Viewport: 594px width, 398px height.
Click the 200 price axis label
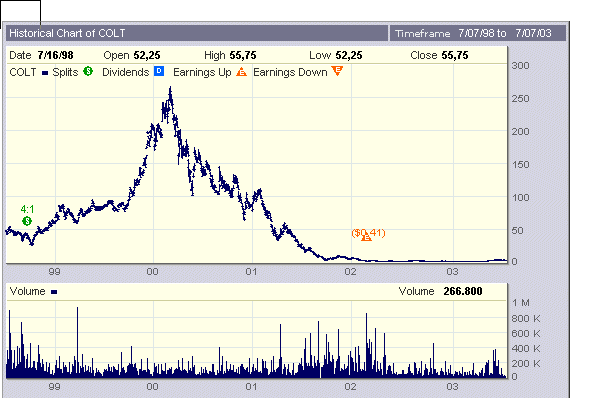[x=520, y=131]
